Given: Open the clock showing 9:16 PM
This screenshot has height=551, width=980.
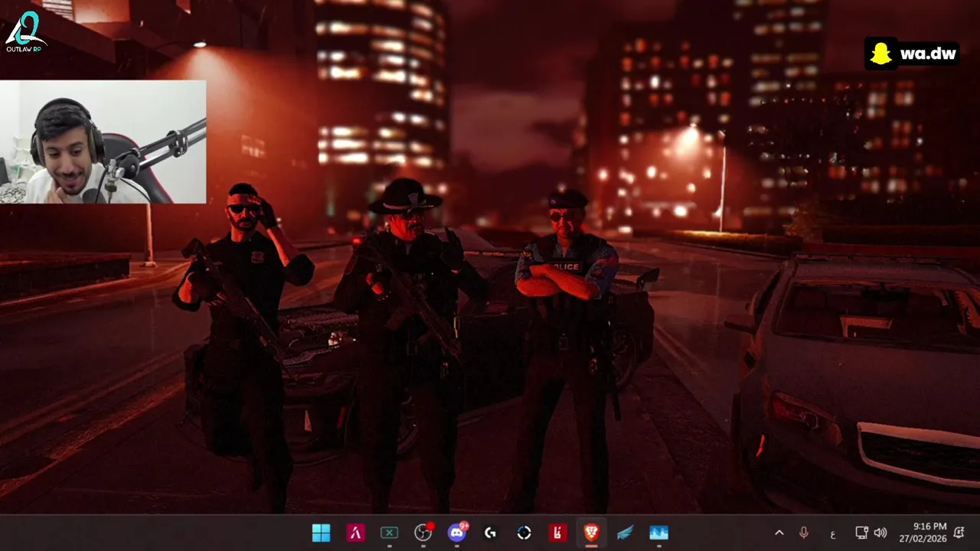Looking at the screenshot, I should click(x=923, y=533).
